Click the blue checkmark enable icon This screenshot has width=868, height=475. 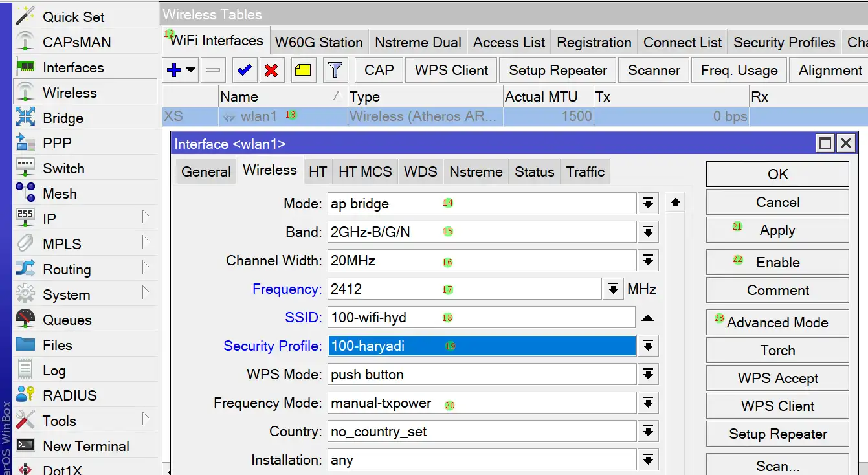click(x=244, y=71)
